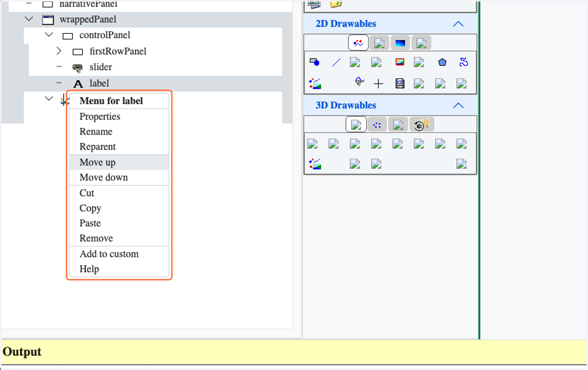Click the window icon beside wrappedPanel
This screenshot has width=588, height=370.
tap(48, 20)
